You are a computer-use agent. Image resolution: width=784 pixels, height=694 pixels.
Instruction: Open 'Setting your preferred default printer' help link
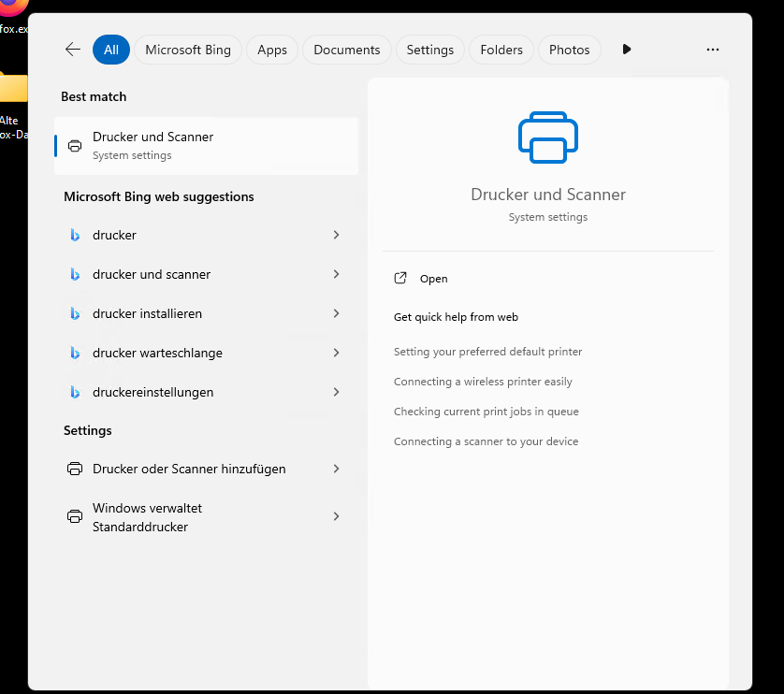[x=487, y=352]
